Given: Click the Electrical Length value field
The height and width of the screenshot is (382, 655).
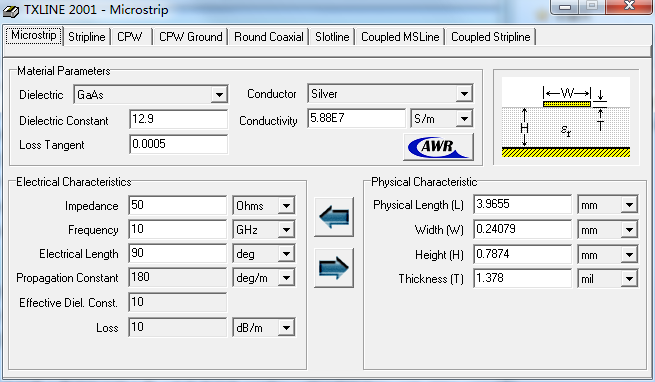Looking at the screenshot, I should [x=178, y=253].
